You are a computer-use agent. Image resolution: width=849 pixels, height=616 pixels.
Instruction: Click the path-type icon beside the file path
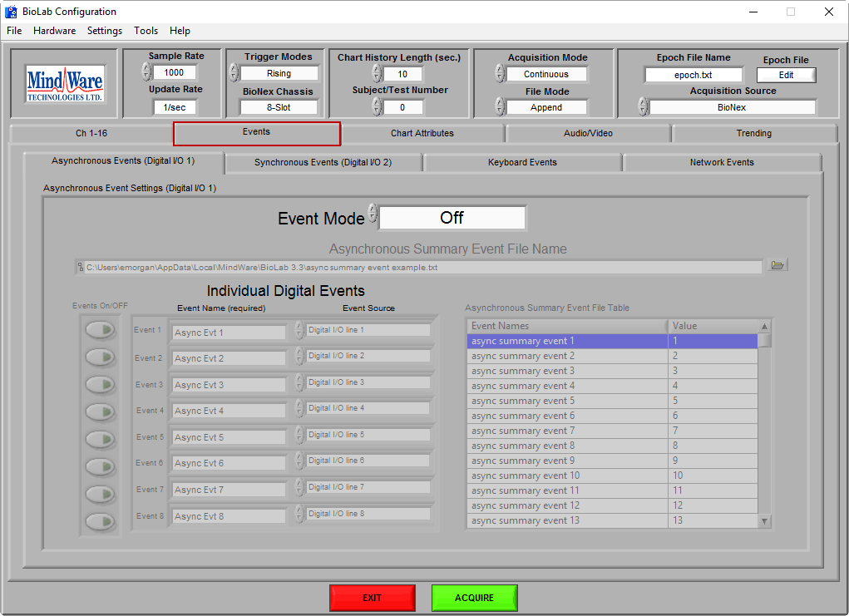[x=80, y=267]
